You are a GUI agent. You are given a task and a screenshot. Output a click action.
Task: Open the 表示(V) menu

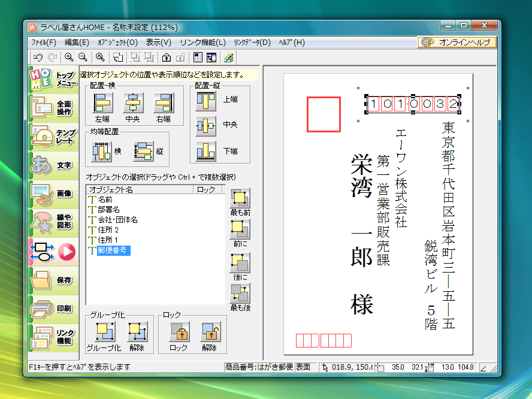158,43
